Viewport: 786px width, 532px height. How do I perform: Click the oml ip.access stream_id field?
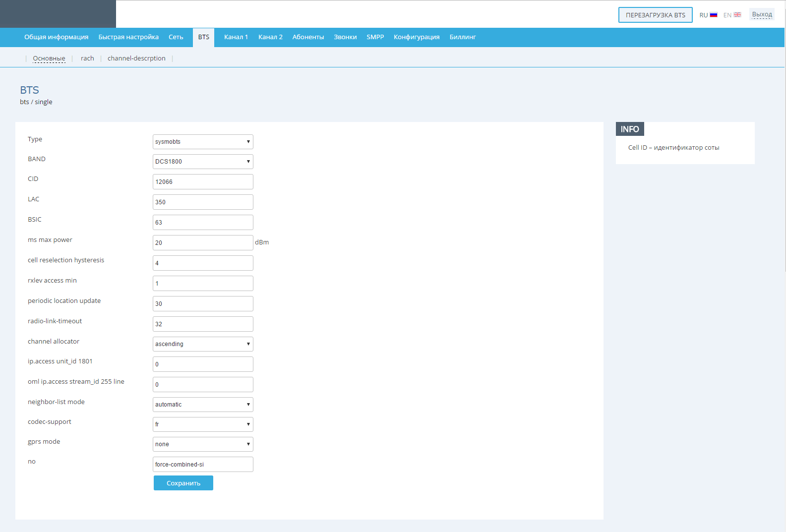(203, 385)
